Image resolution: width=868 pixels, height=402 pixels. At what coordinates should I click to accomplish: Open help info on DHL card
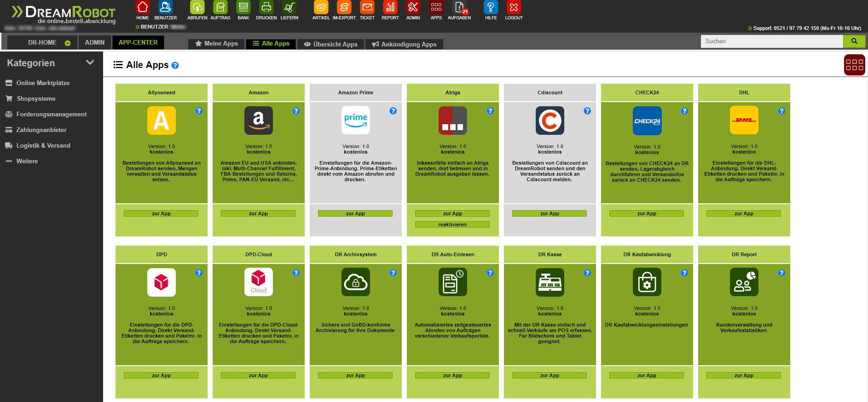coord(781,111)
